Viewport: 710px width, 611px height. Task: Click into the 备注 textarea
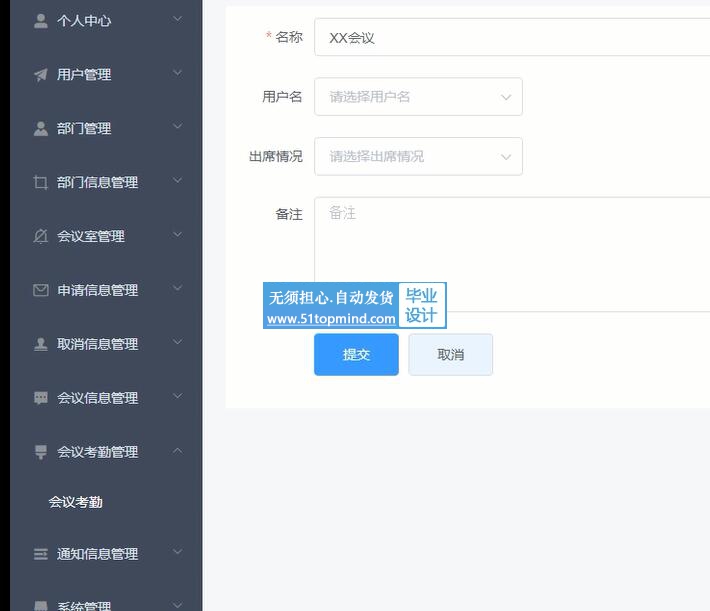tap(512, 254)
